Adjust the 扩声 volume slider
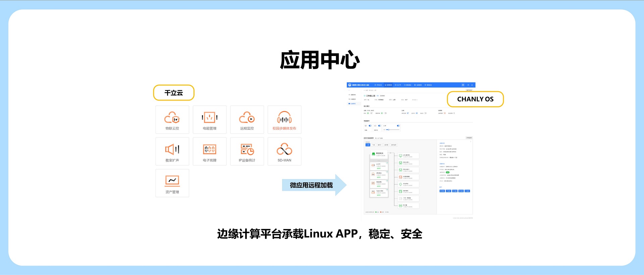 click(x=392, y=130)
